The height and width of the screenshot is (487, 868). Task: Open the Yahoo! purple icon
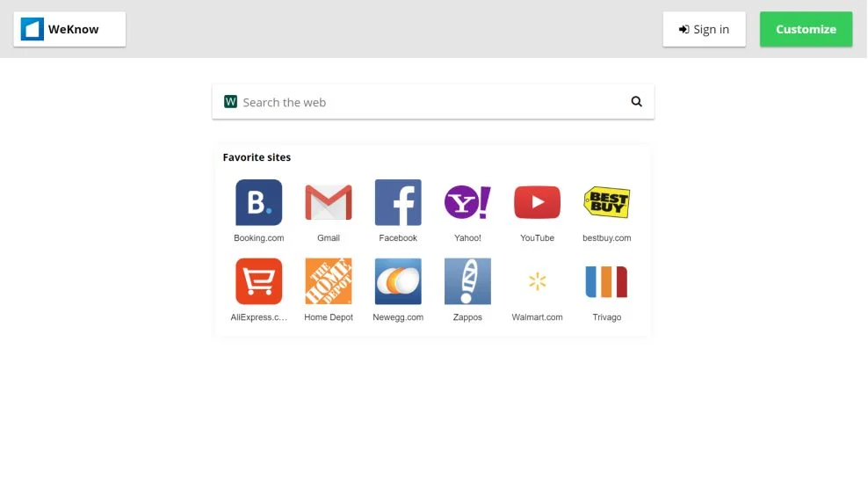[x=467, y=202]
